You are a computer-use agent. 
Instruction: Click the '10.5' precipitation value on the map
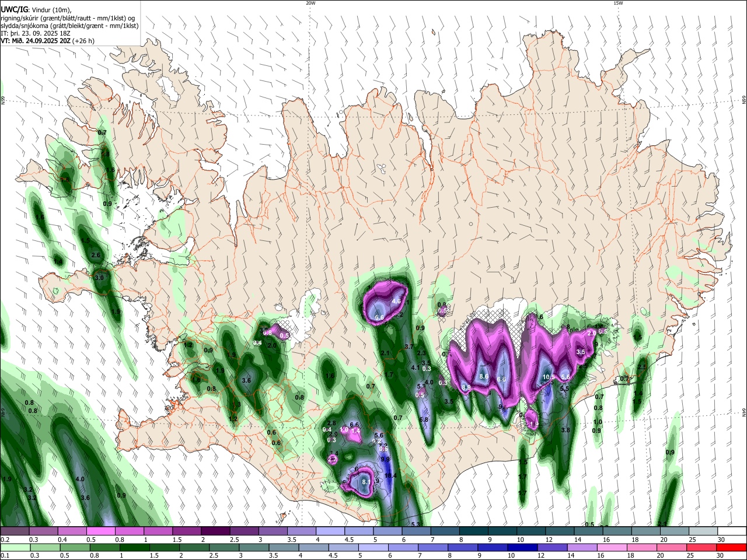tap(549, 377)
